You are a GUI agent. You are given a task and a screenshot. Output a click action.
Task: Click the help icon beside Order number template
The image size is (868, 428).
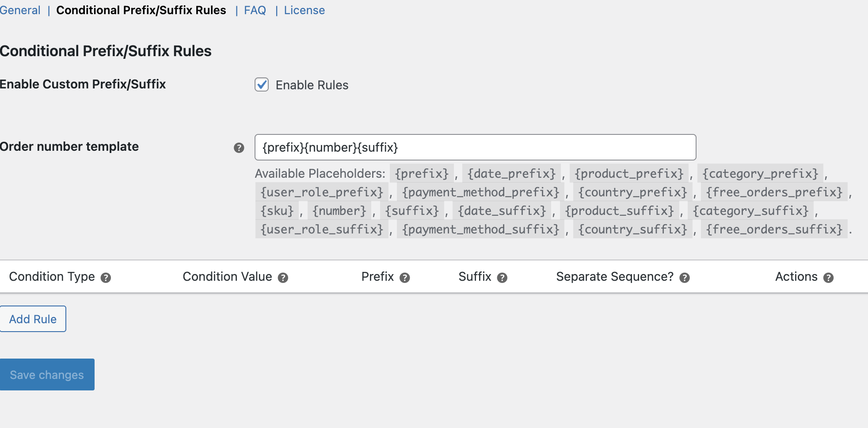(239, 148)
